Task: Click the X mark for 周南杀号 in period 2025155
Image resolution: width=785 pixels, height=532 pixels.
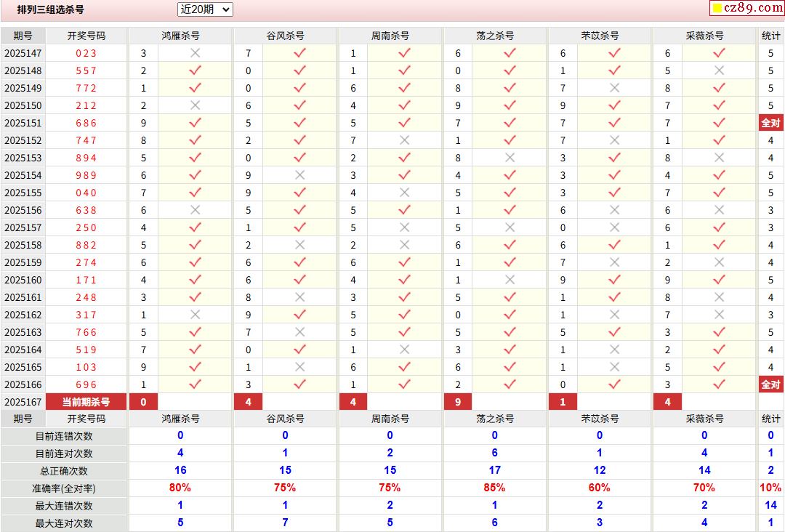Action: (405, 193)
